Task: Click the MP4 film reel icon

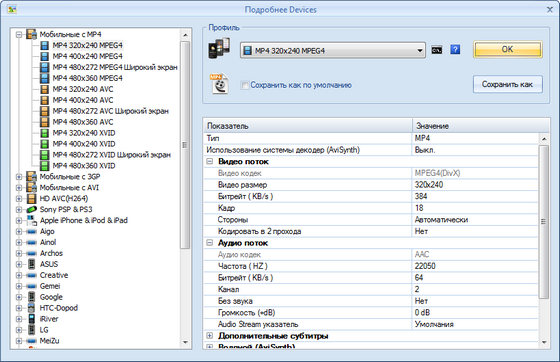Action: coord(219,84)
